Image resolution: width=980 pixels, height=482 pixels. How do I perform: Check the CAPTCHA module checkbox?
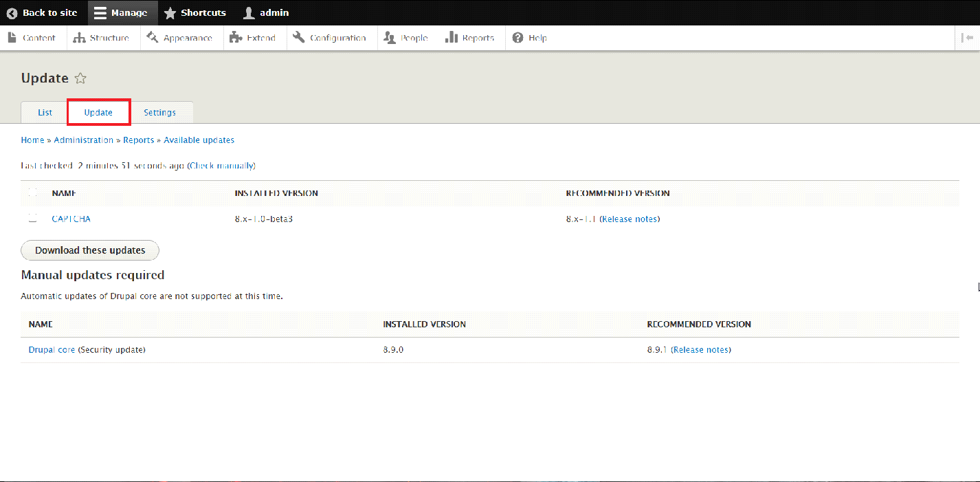[32, 219]
